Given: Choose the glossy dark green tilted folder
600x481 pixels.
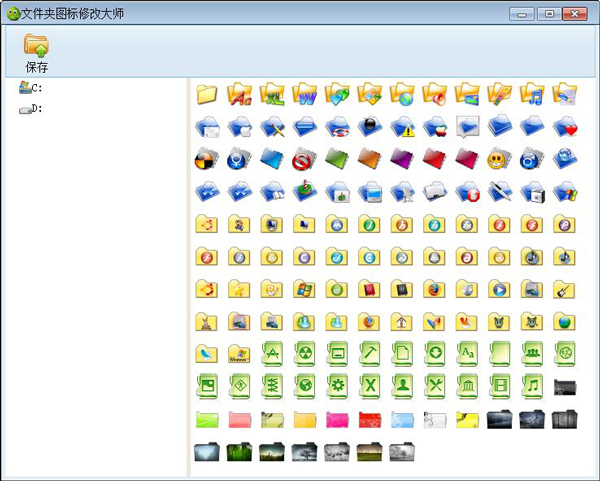Looking at the screenshot, I should click(x=337, y=158).
